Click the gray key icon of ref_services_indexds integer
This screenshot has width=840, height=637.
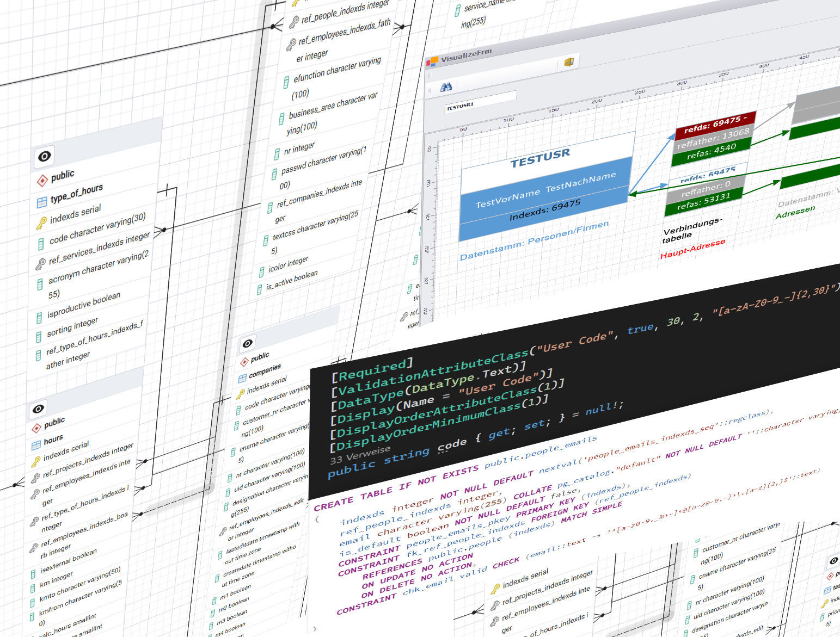[x=40, y=264]
